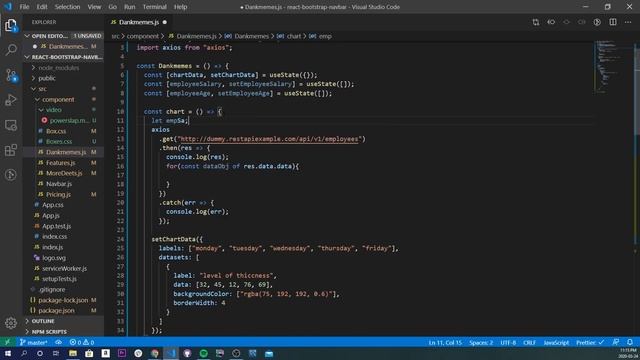Open the Edit menu
Image resolution: width=640 pixels, height=360 pixels.
(42, 7)
